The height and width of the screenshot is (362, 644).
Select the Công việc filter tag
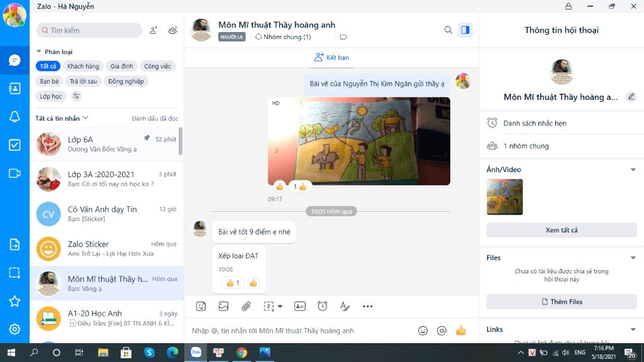158,66
